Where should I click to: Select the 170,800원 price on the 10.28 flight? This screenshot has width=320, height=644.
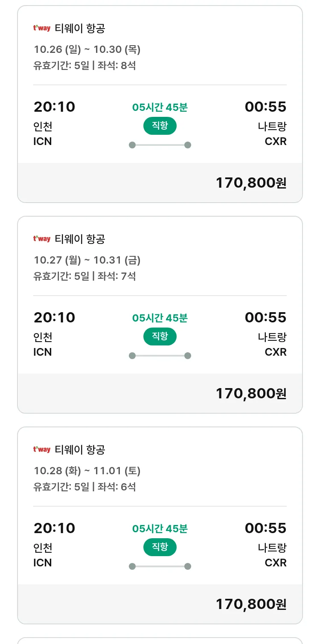(251, 604)
